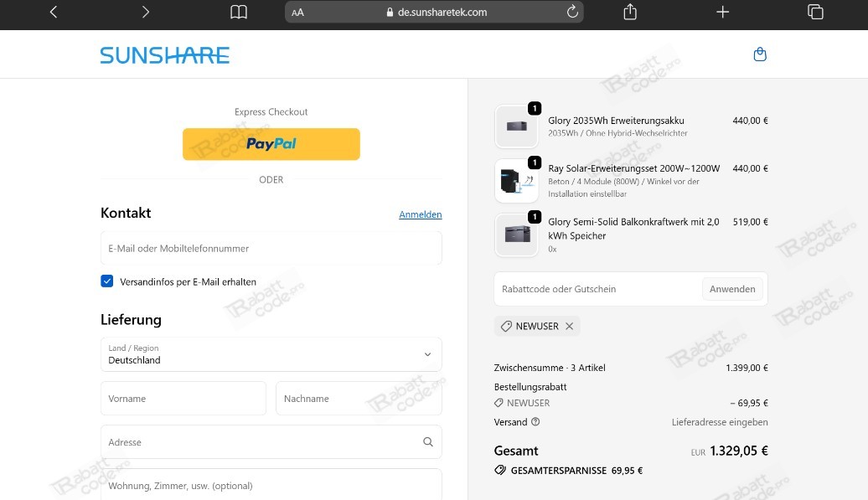This screenshot has width=868, height=500.
Task: Click the Versand help question icon
Action: tap(535, 422)
